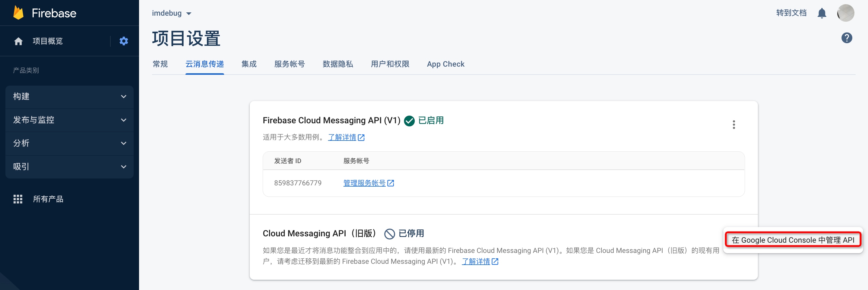The image size is (868, 290).
Task: Click the all products grid icon
Action: [18, 199]
